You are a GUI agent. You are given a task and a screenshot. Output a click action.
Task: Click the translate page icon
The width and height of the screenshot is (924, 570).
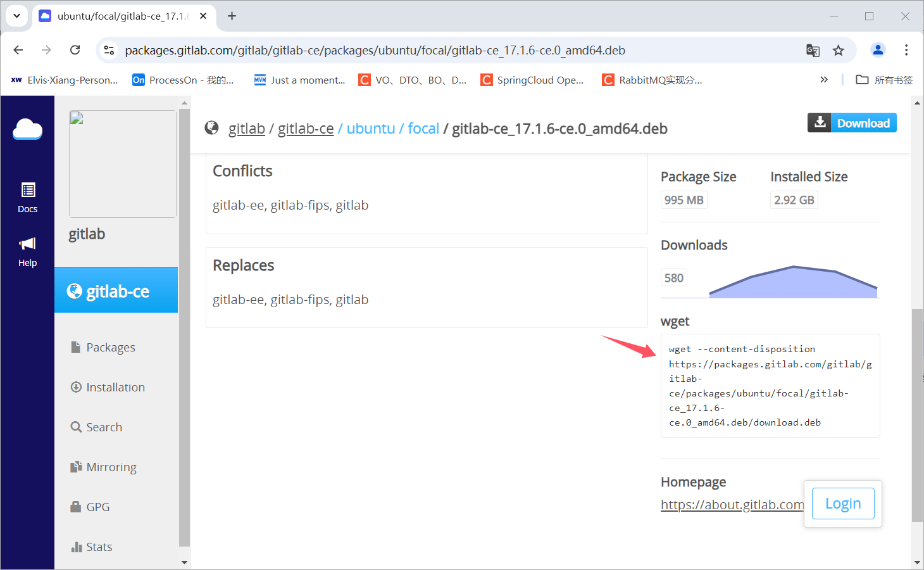[813, 51]
